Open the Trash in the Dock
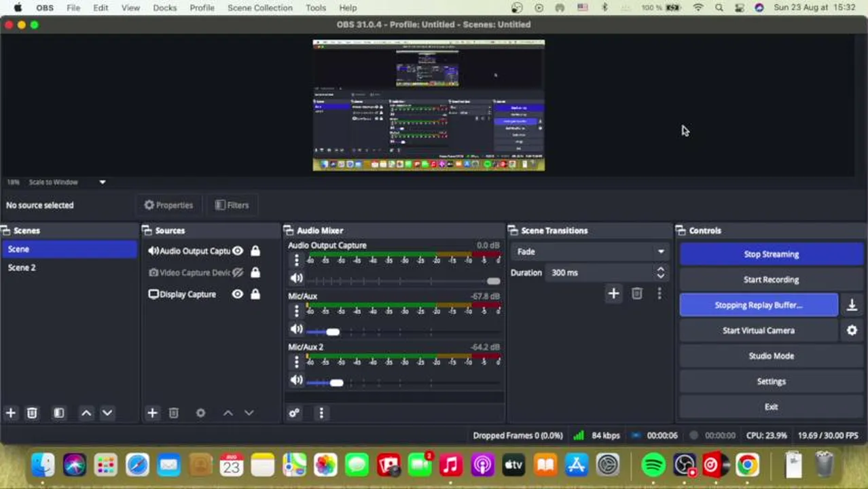868x489 pixels. 824,465
